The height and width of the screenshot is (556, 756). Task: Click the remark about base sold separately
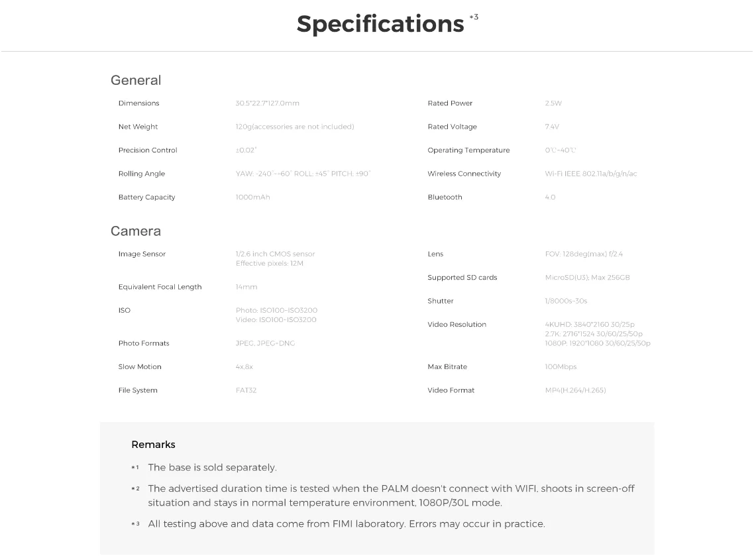[x=212, y=468]
